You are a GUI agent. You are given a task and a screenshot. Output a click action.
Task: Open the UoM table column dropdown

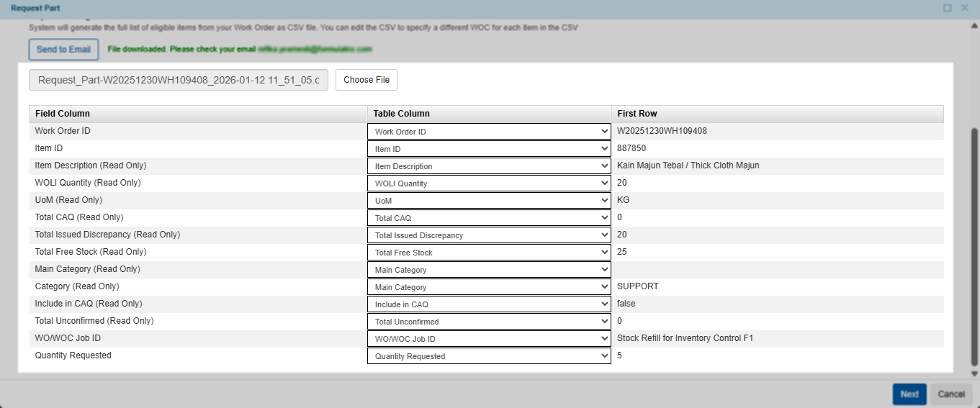tap(489, 201)
